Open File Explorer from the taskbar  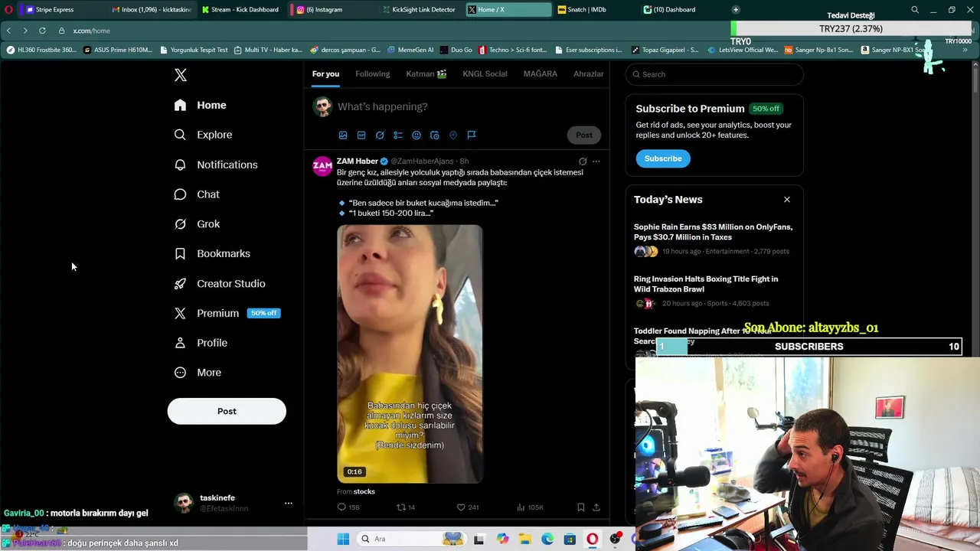point(524,539)
